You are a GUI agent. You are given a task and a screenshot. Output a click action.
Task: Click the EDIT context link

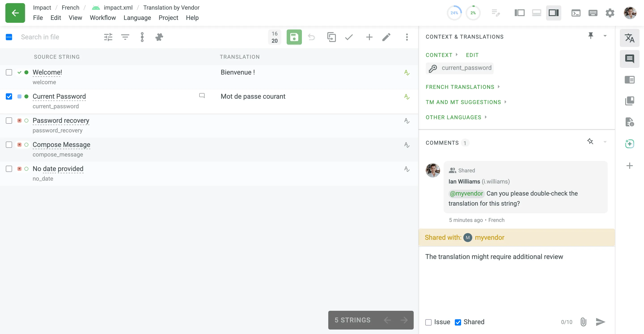(x=472, y=55)
